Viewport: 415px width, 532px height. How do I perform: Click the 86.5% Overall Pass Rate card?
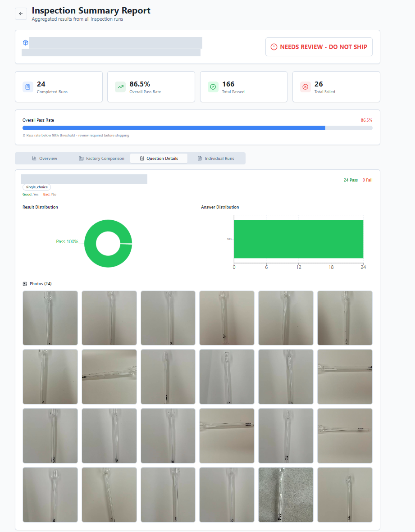tap(151, 87)
